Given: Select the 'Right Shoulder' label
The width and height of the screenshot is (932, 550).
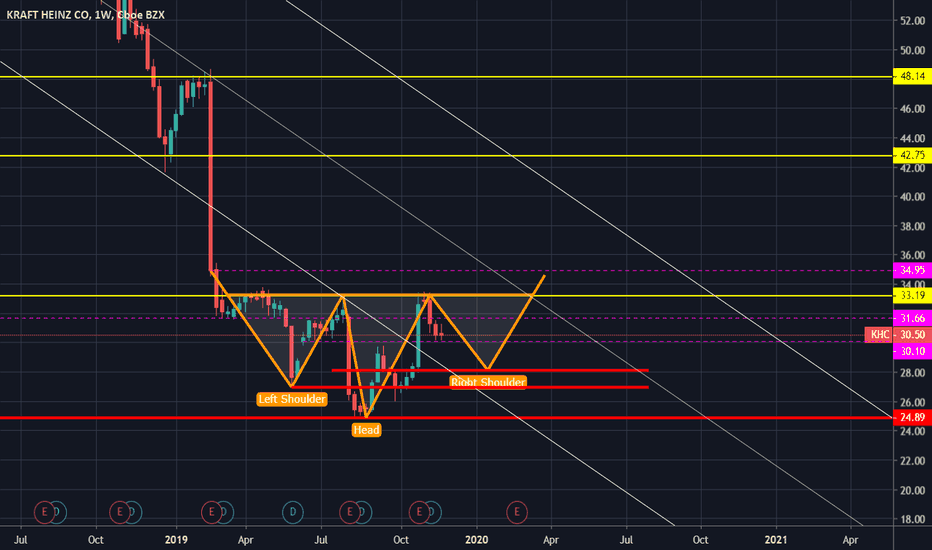Looking at the screenshot, I should click(x=488, y=382).
